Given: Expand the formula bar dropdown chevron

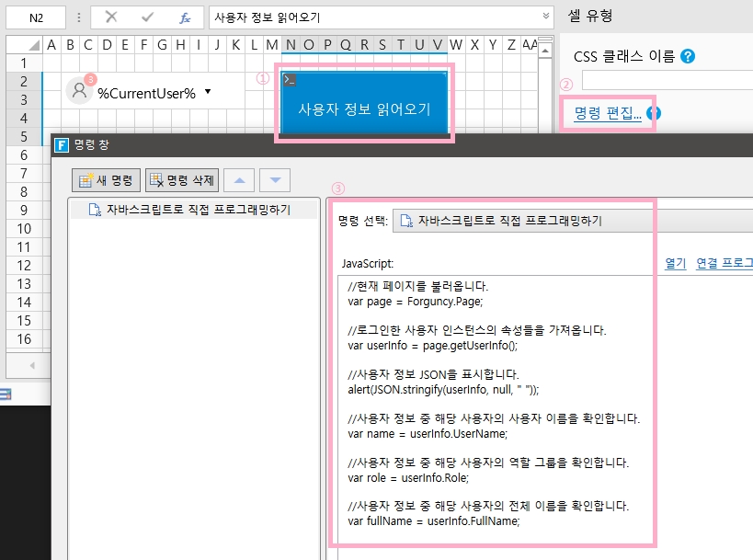Looking at the screenshot, I should tap(547, 17).
